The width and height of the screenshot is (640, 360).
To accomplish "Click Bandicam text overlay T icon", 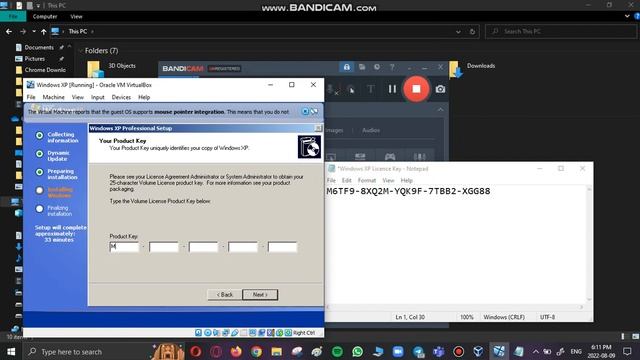I will pos(370,89).
